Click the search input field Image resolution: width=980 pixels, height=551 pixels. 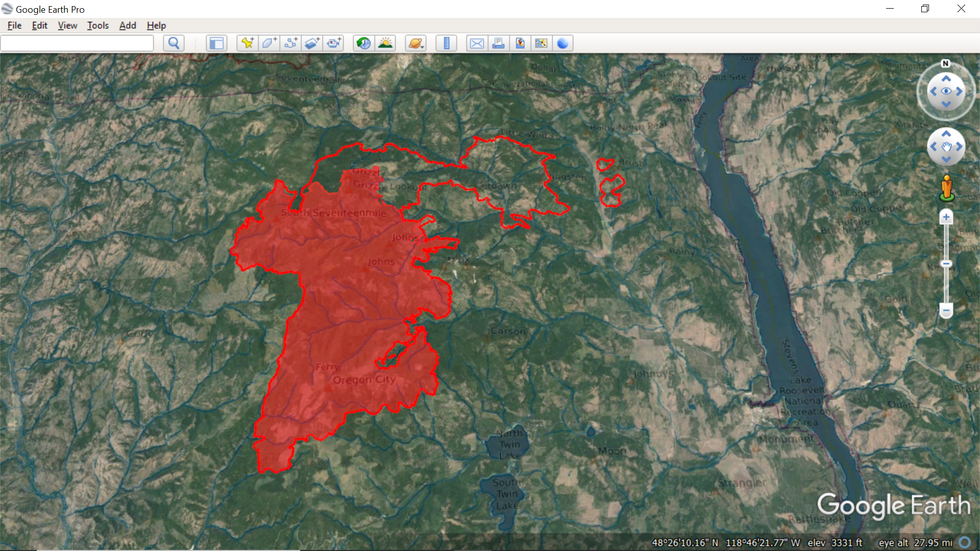pyautogui.click(x=77, y=43)
